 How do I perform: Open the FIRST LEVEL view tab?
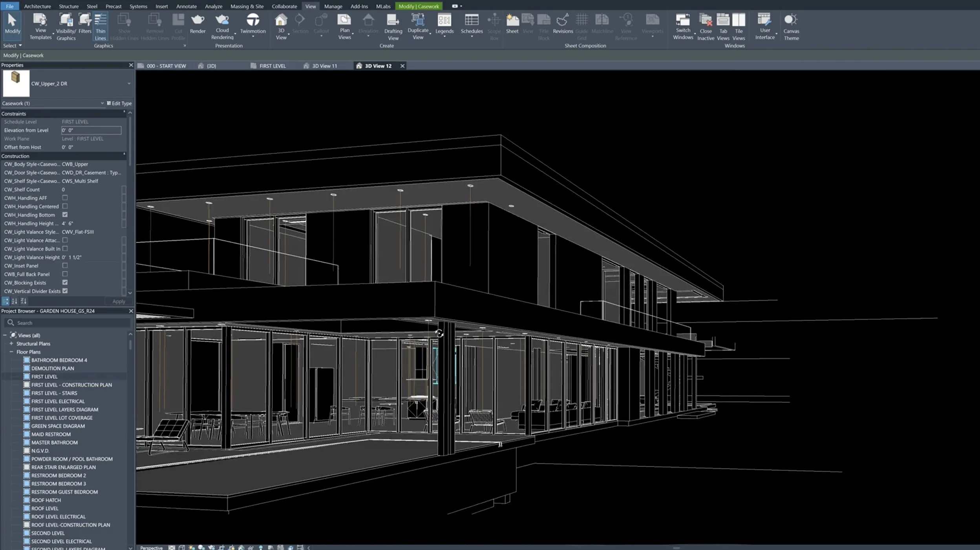pyautogui.click(x=272, y=66)
